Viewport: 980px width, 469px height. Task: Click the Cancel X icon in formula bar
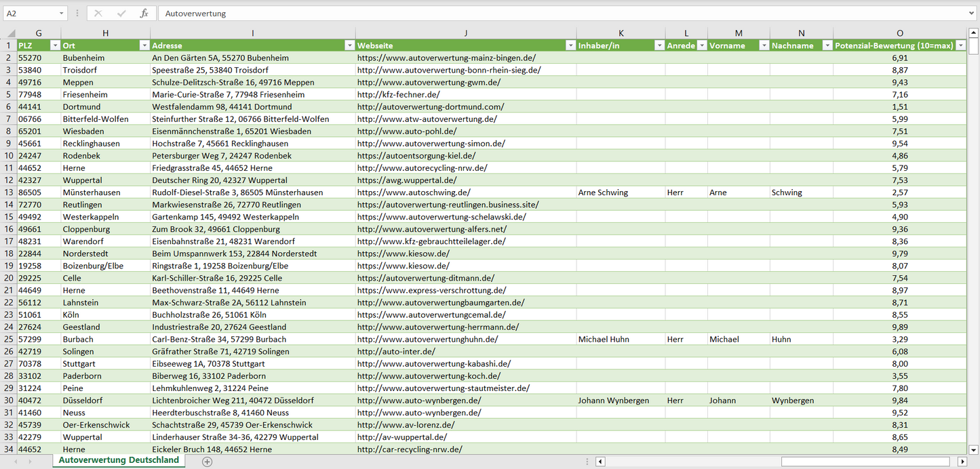tap(98, 14)
